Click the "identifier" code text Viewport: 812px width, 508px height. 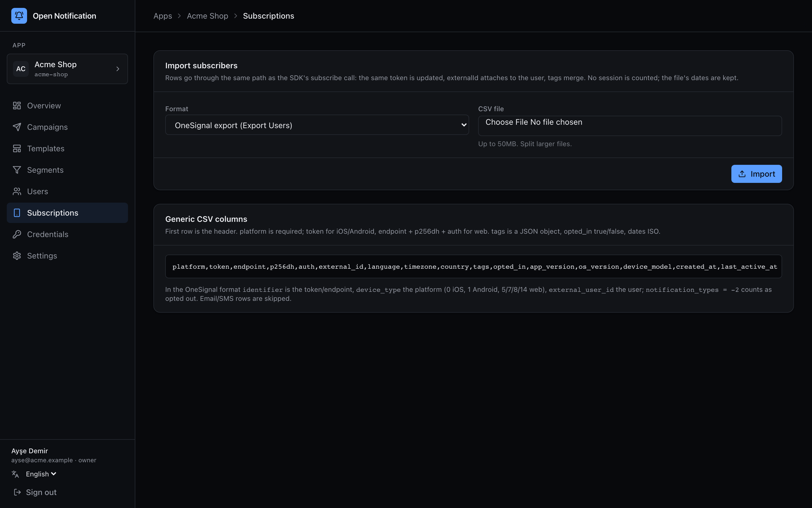tap(263, 290)
